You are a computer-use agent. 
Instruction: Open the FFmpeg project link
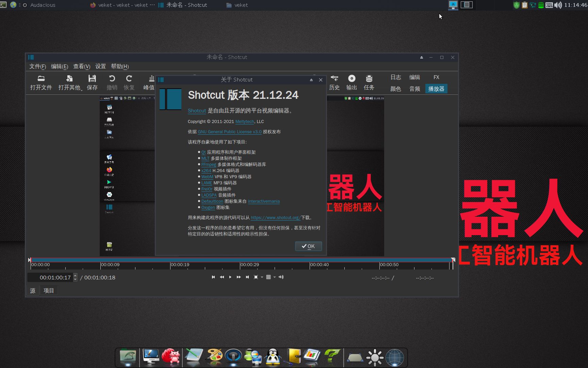pyautogui.click(x=209, y=165)
